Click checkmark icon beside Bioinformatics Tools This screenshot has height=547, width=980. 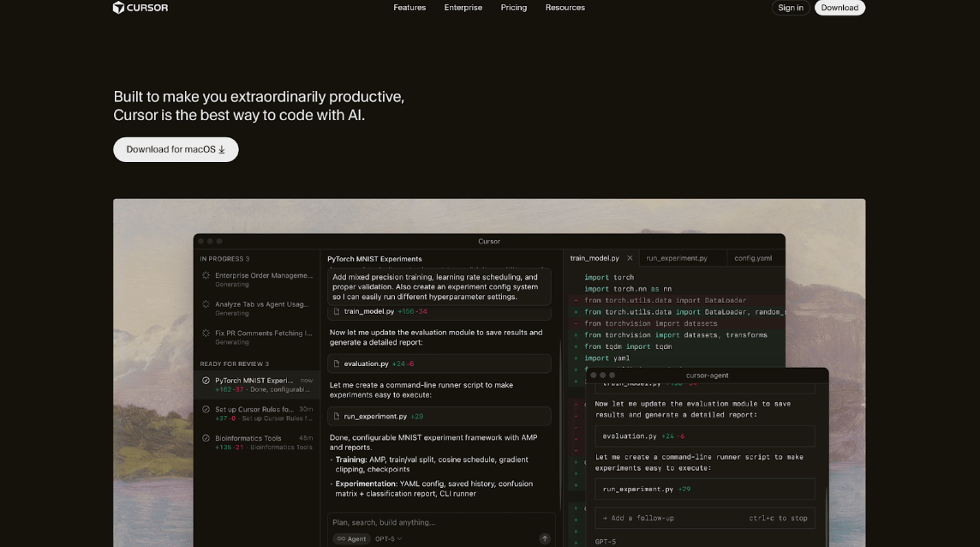click(x=206, y=438)
